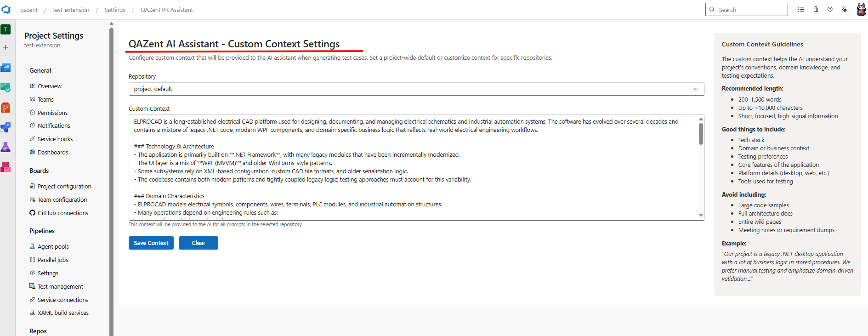This screenshot has height=336, width=868.
Task: Open the Boards hub from the left rail
Action: click(6, 87)
